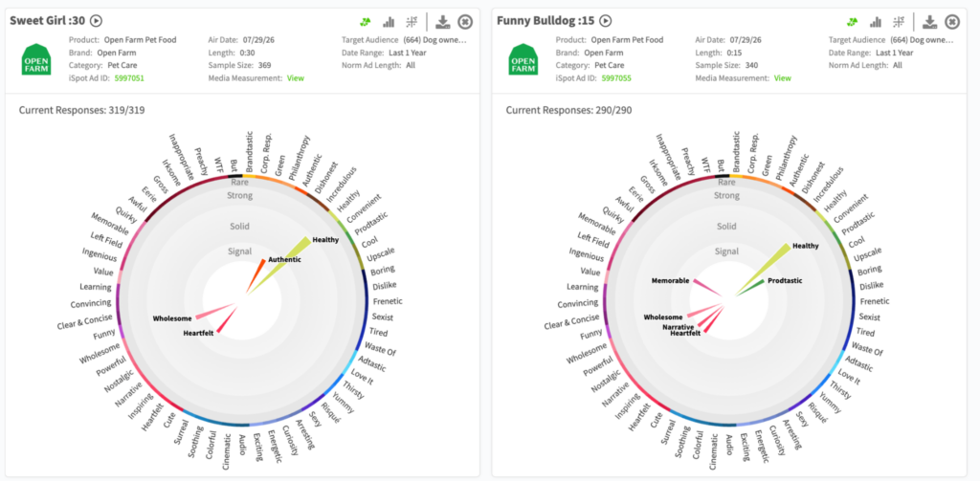Select the Memorable spike on Funny Bulldog wheel

[707, 288]
